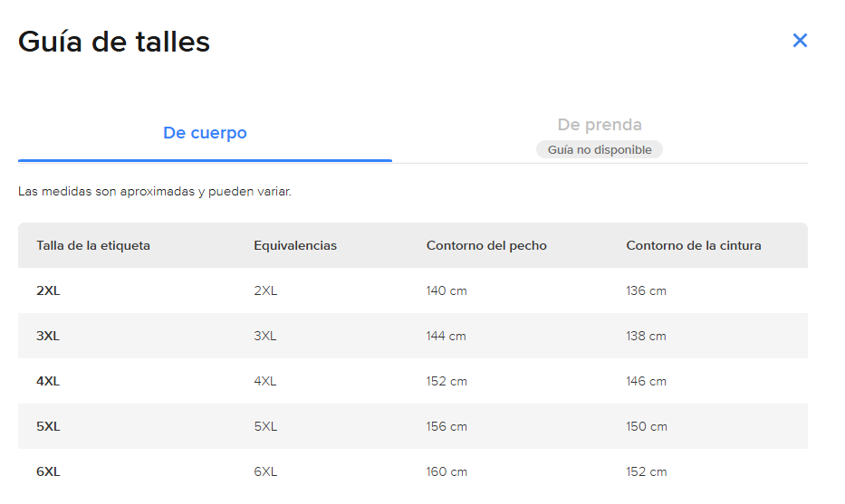The width and height of the screenshot is (845, 504).
Task: Choose the bold 4XL size label
Action: coord(48,381)
